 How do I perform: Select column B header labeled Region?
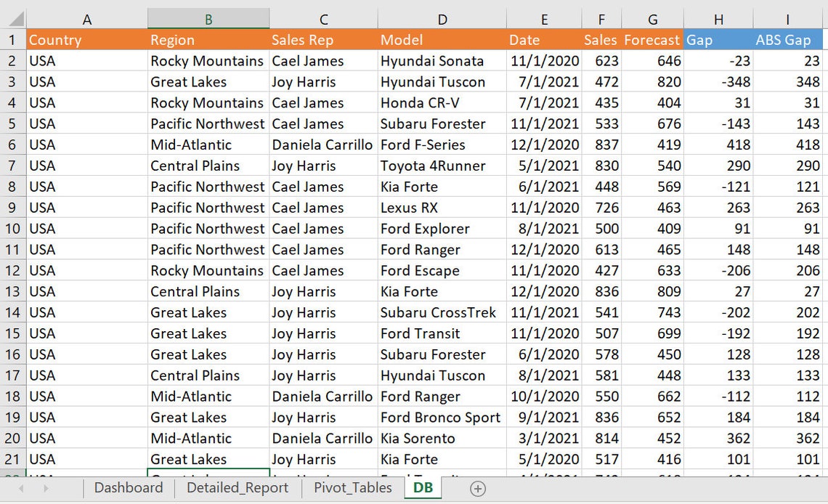[x=208, y=18]
